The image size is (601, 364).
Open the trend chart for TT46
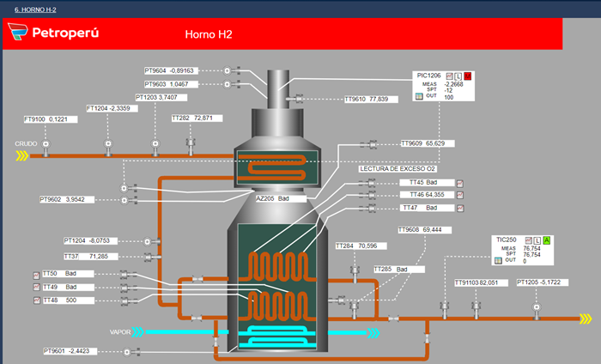(x=460, y=196)
